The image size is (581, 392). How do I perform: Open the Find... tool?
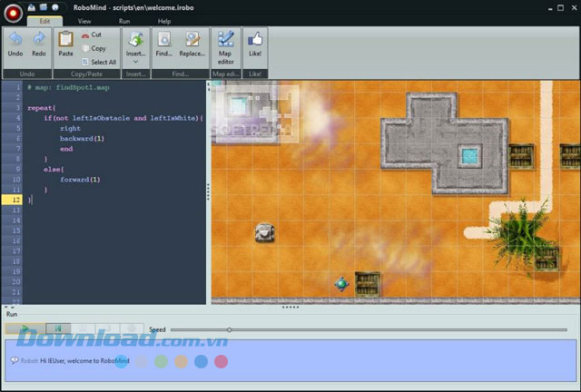pos(164,40)
